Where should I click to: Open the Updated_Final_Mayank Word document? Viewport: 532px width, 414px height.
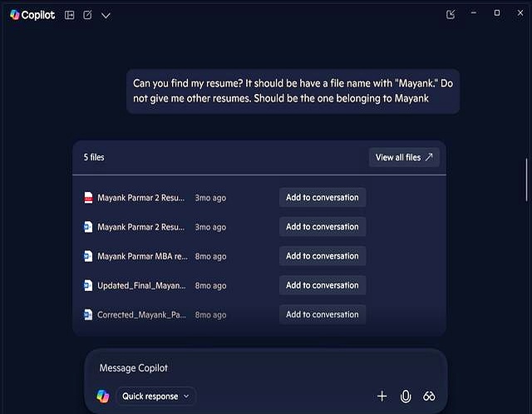(x=140, y=285)
